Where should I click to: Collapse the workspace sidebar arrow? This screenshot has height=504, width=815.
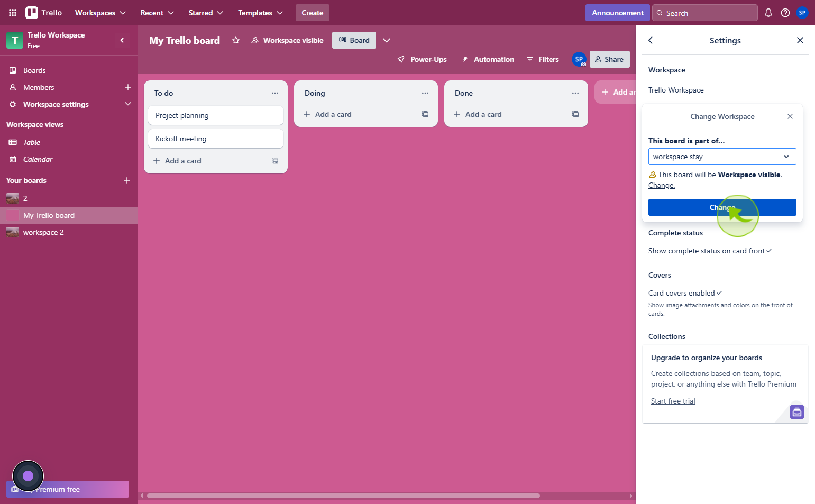[x=122, y=40]
